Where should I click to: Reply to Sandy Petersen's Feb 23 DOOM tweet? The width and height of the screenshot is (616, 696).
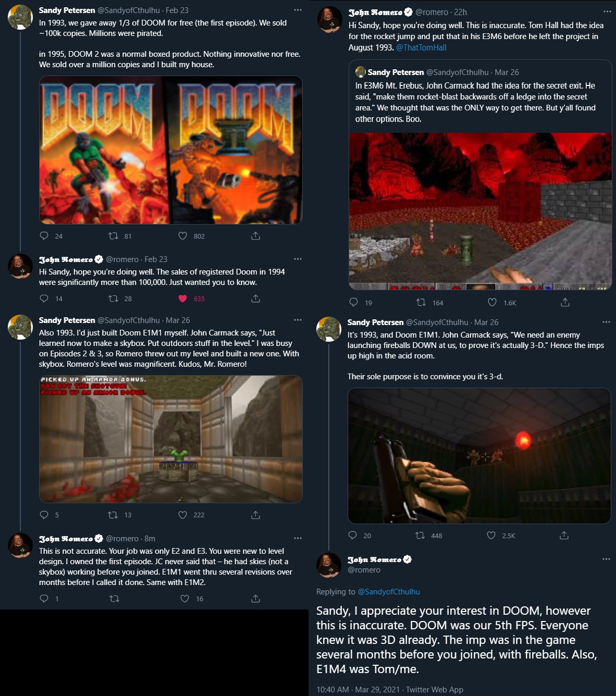(x=44, y=236)
